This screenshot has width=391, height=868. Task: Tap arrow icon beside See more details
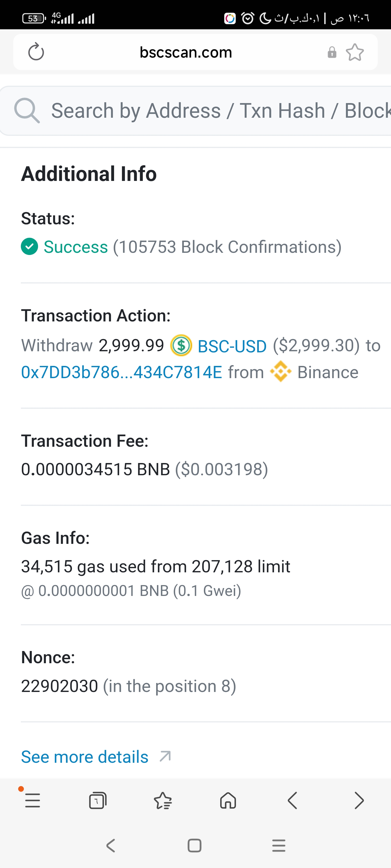165,756
